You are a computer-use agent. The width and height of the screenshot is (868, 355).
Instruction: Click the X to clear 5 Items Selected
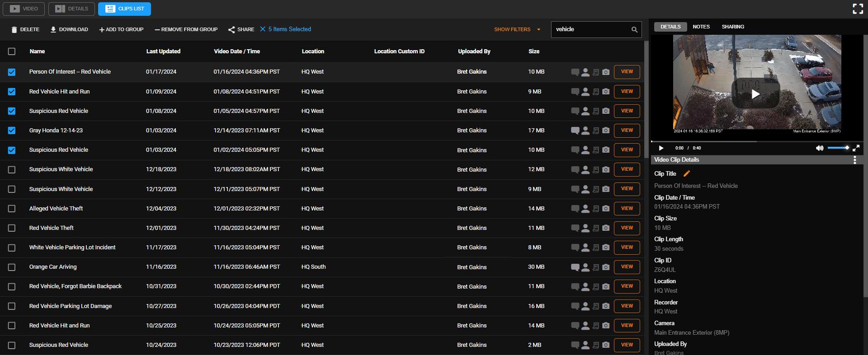point(263,29)
